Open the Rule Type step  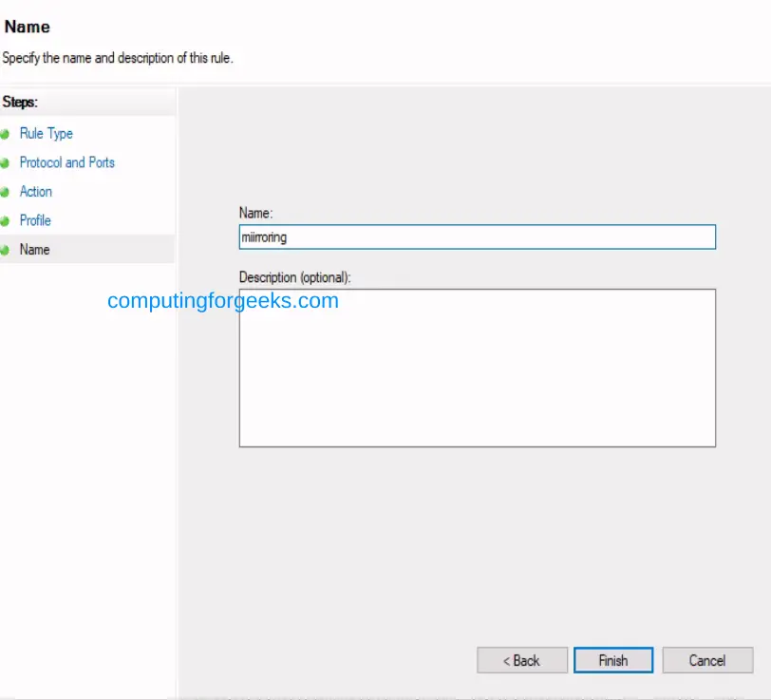click(x=47, y=133)
